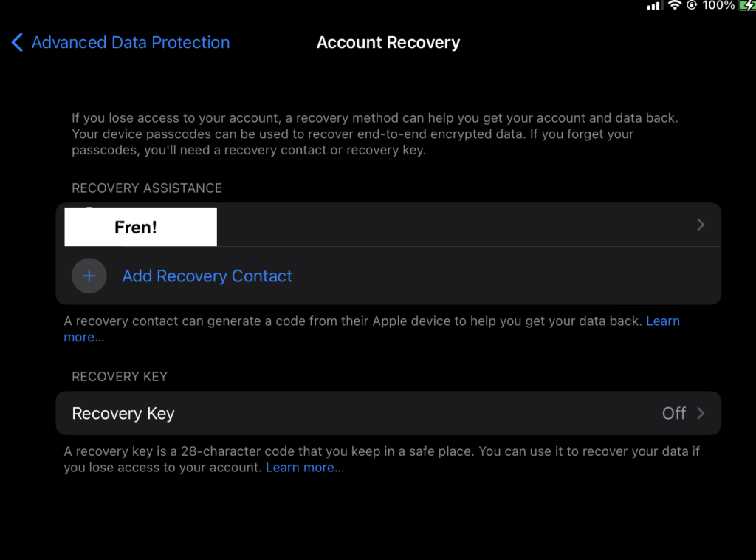Tap the Wi-Fi status icon
The width and height of the screenshot is (756, 560).
click(x=675, y=5)
